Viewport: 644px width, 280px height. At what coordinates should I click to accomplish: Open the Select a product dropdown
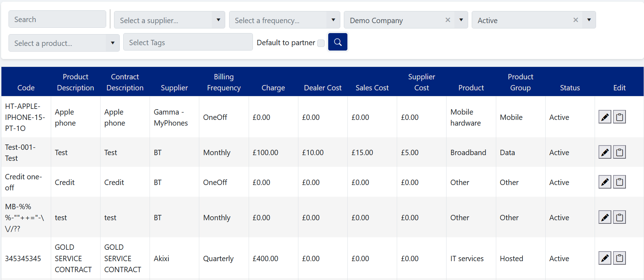coord(64,43)
